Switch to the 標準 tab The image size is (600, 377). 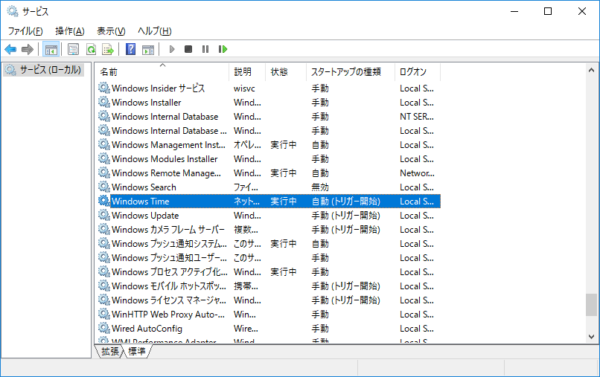coord(137,351)
